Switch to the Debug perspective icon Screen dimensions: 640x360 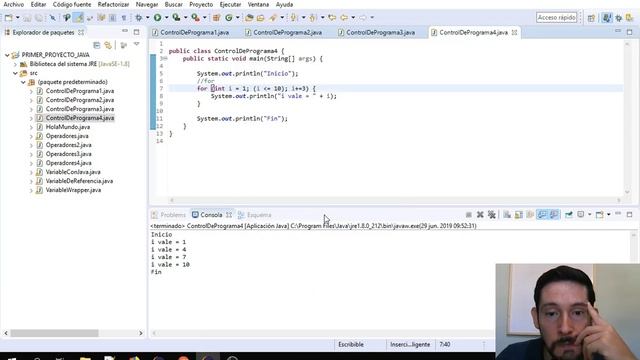[x=619, y=18]
